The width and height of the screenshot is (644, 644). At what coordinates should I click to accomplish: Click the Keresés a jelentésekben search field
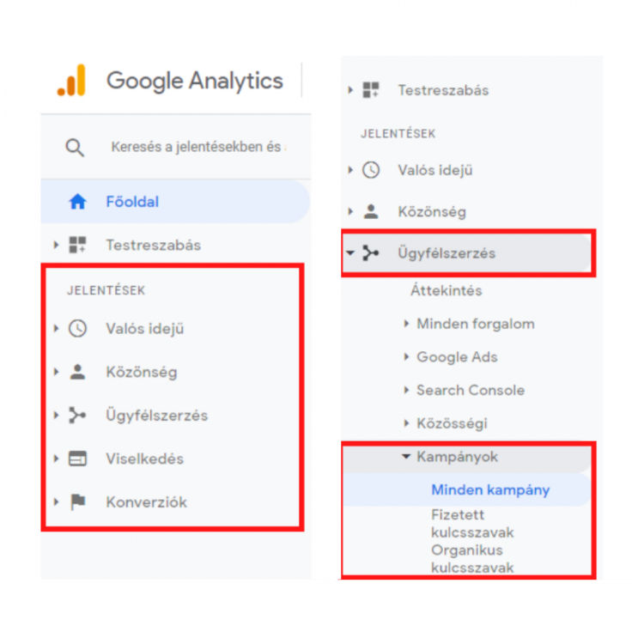click(x=196, y=148)
